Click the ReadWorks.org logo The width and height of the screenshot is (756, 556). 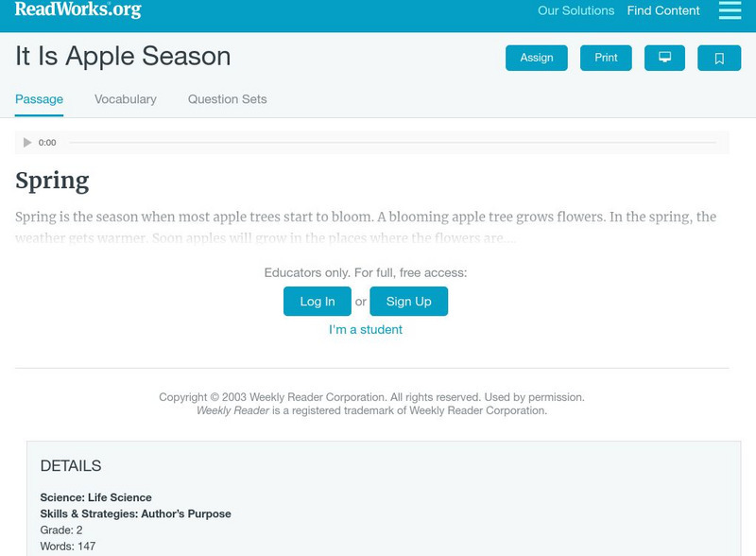76,10
